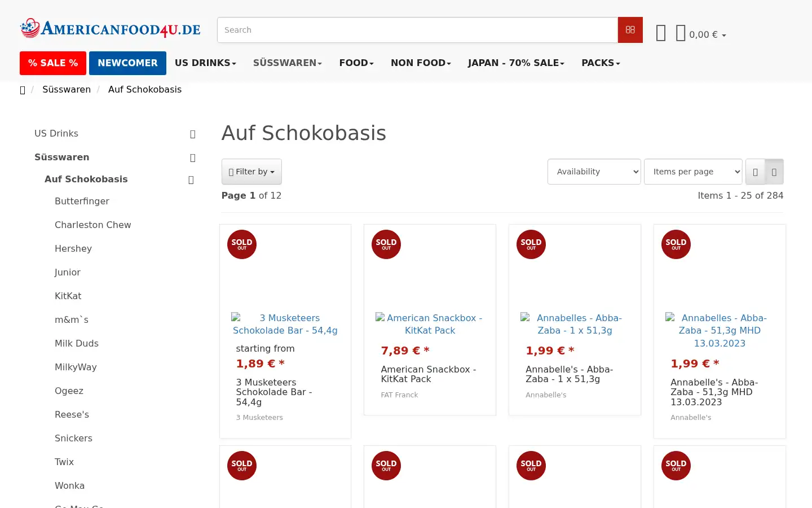Collapse the Auf Schokobasis sidebar arrow icon
The image size is (812, 508).
tap(191, 179)
